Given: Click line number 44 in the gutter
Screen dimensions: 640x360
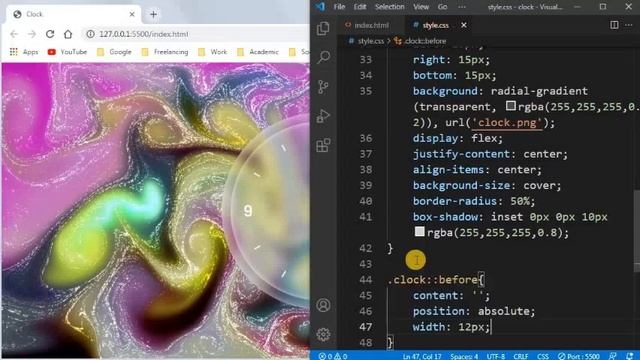Looking at the screenshot, I should click(366, 280).
